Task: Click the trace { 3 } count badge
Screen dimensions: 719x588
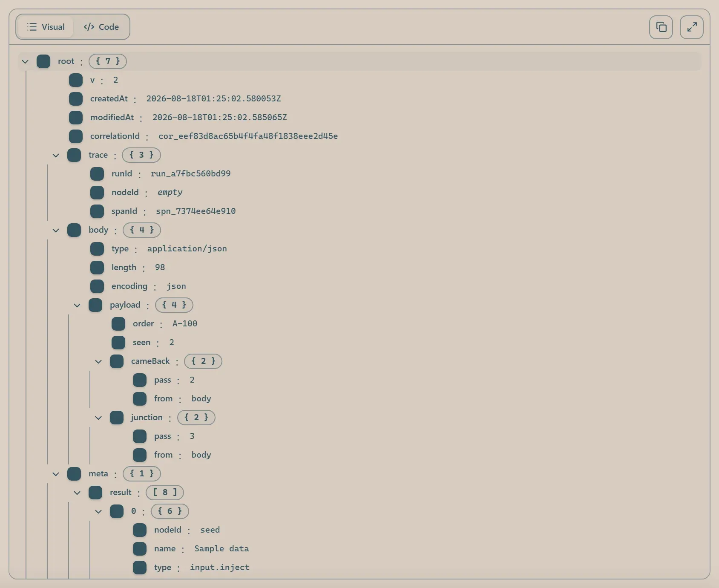Action: 141,155
